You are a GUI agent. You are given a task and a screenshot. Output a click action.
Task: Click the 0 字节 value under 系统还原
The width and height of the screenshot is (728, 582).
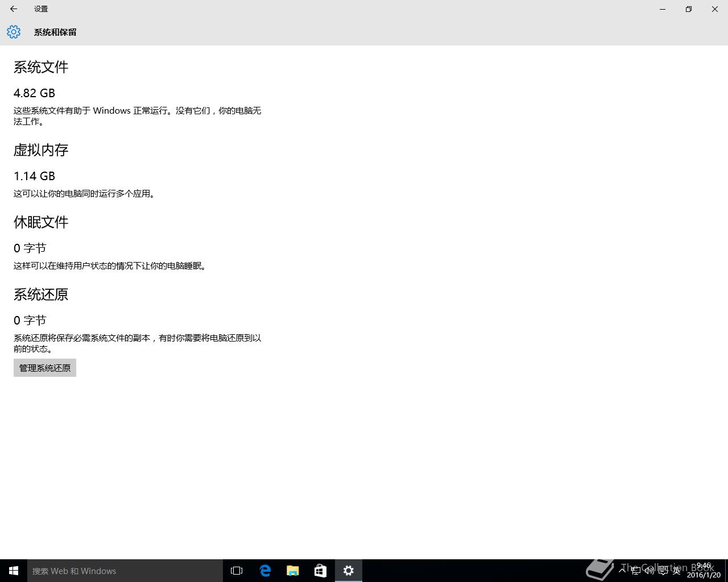pyautogui.click(x=30, y=321)
